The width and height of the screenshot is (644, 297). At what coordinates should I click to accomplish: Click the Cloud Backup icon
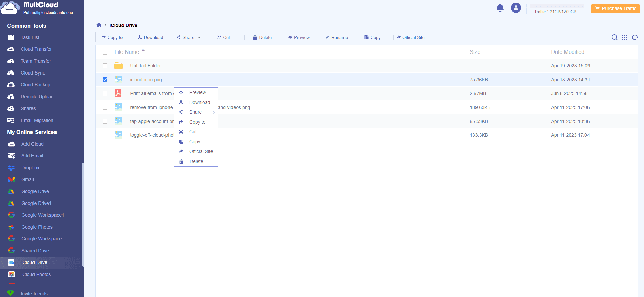pyautogui.click(x=11, y=85)
